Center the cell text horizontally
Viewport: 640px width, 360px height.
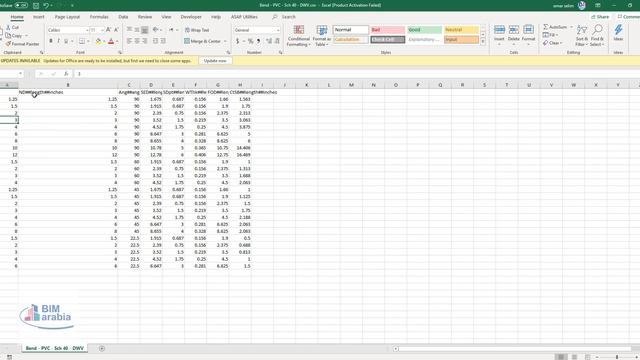click(x=137, y=41)
